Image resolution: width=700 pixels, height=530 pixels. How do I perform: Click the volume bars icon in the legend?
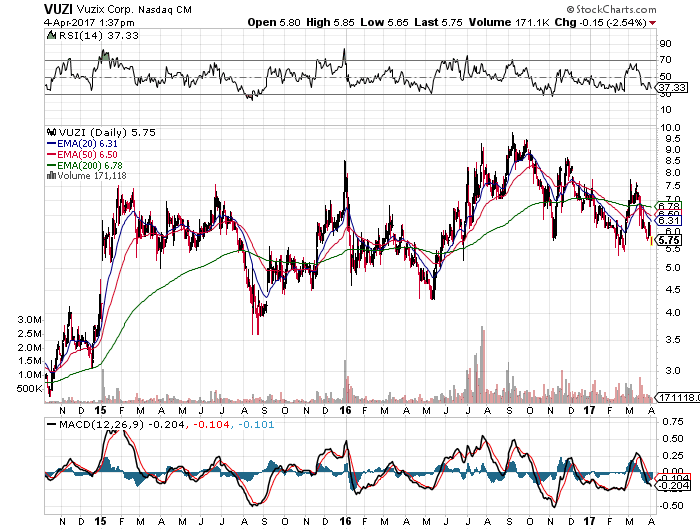[x=51, y=175]
